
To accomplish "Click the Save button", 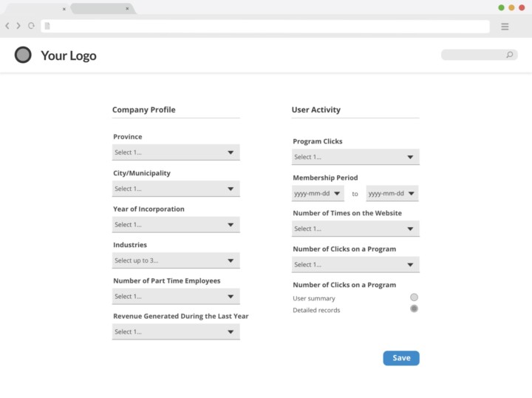I will [401, 358].
